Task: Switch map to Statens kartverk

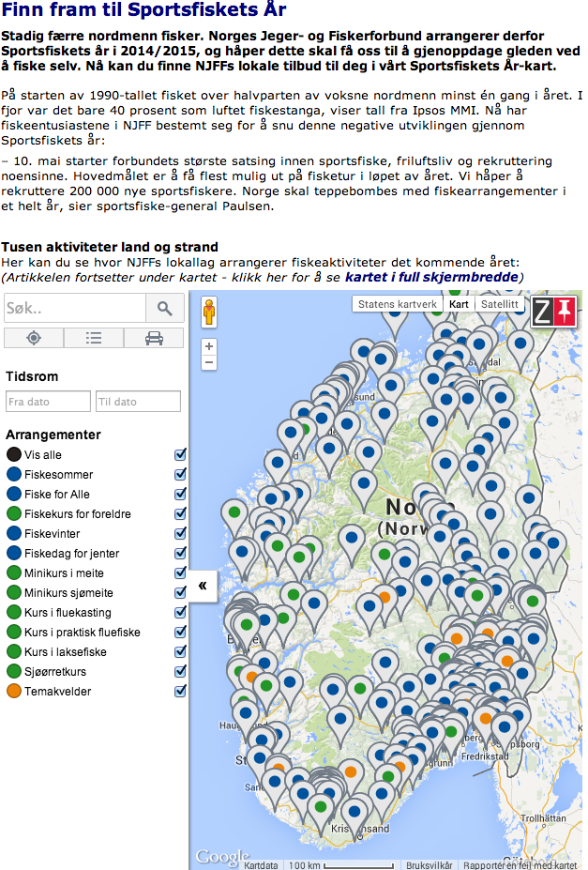Action: [x=398, y=304]
